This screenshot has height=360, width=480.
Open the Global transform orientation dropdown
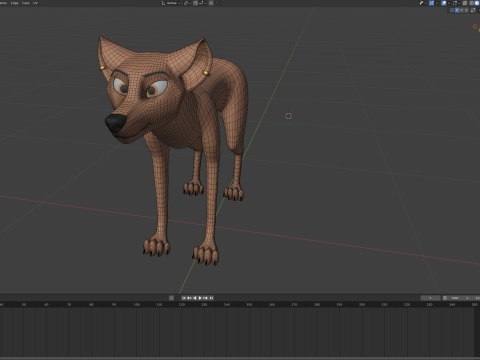[x=171, y=3]
